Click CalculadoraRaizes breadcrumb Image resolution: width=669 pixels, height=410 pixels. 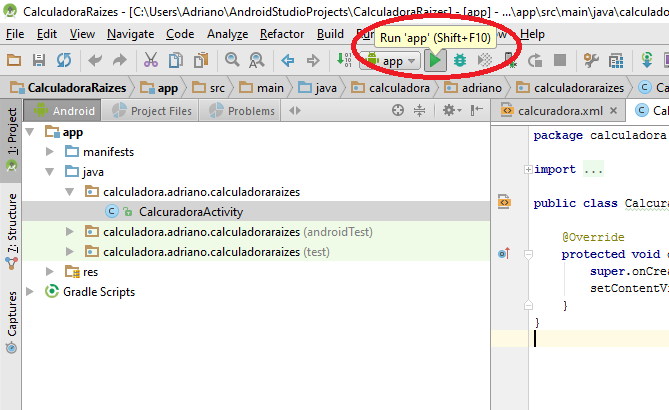pyautogui.click(x=68, y=88)
